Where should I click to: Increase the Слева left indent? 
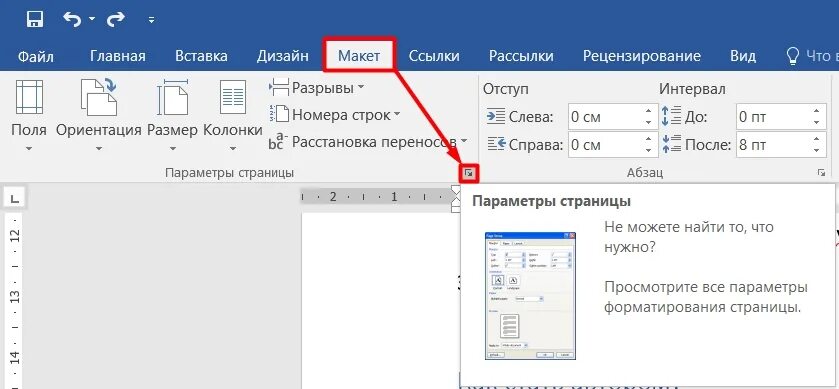coord(649,110)
